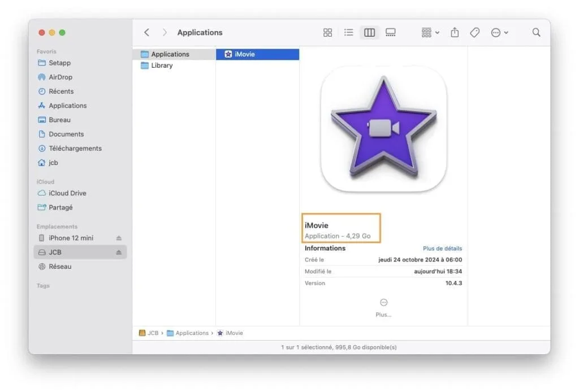579x392 pixels.
Task: Click iMovie in the path bar
Action: [x=230, y=333]
